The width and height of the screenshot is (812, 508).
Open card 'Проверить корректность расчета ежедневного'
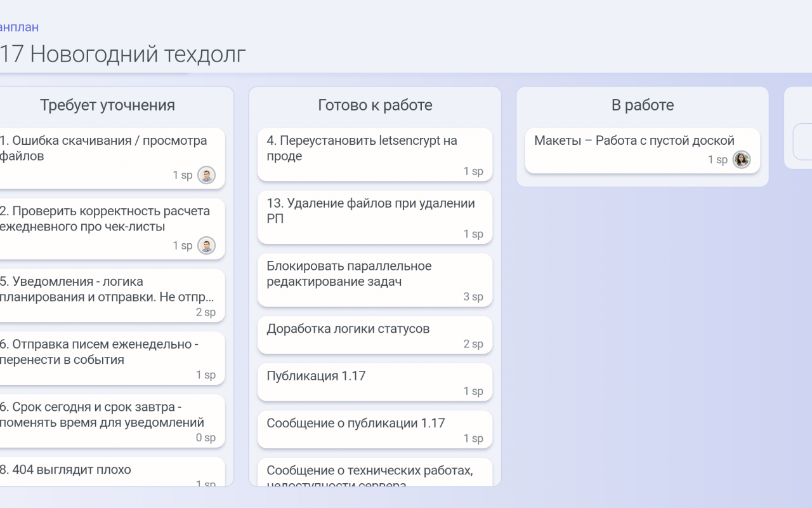coord(112,229)
